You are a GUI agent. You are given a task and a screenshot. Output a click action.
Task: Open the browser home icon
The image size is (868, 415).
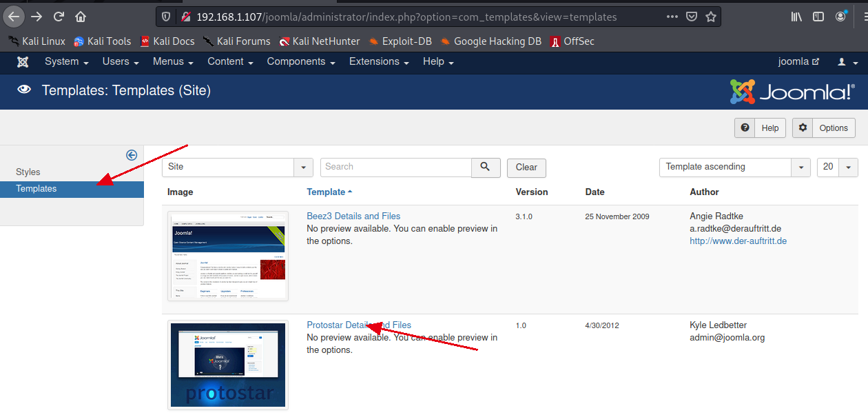(81, 17)
